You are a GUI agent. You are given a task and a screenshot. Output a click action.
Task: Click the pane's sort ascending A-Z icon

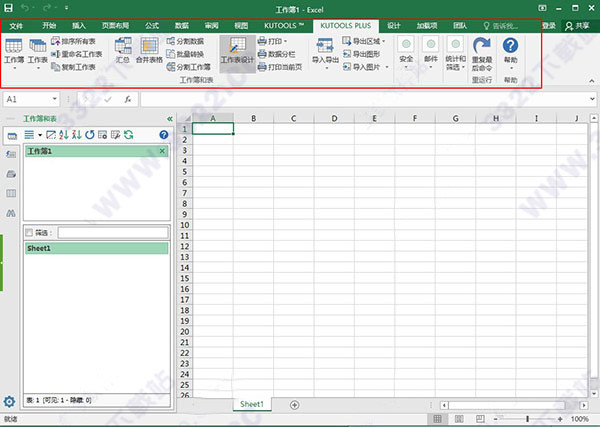pyautogui.click(x=64, y=135)
